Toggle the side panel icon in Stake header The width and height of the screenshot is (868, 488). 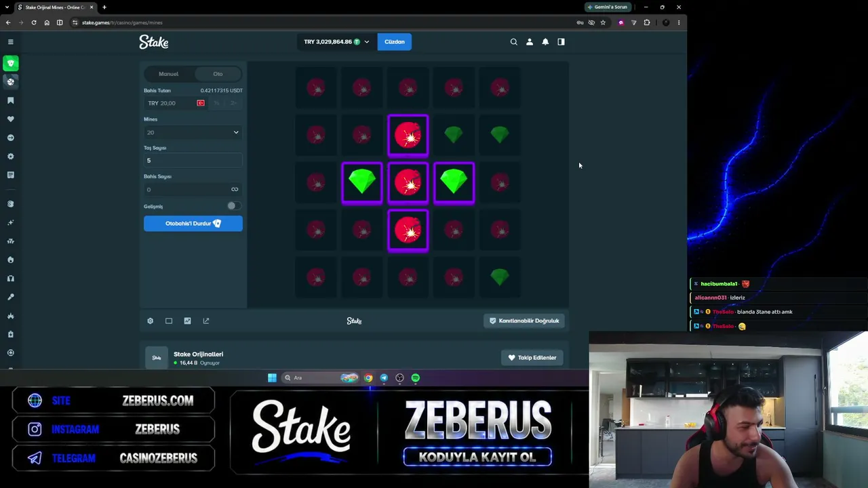(561, 42)
